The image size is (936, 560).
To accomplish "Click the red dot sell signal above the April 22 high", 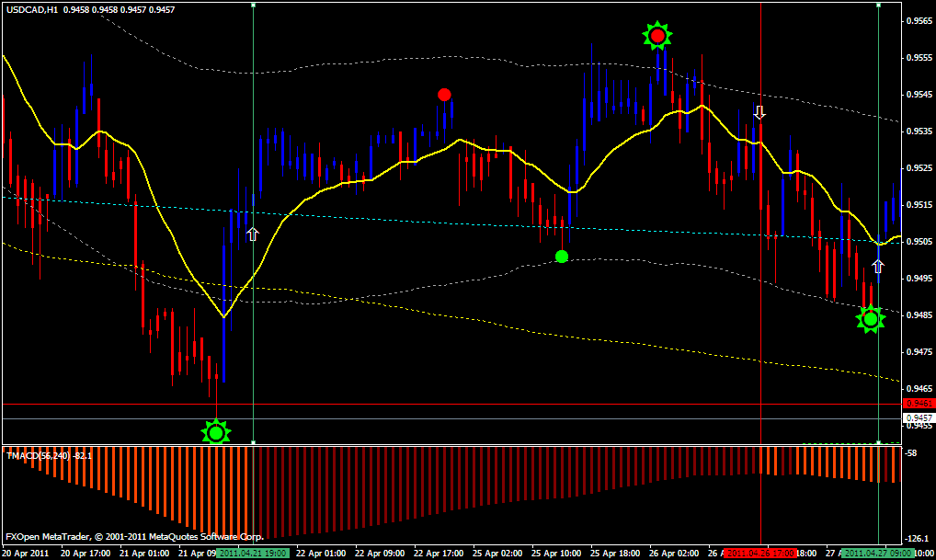I will [444, 95].
